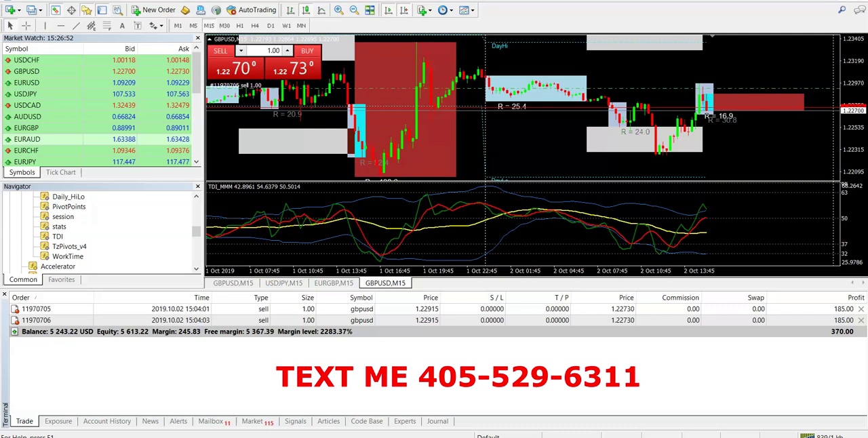Toggle the Terminal panel icon
This screenshot has height=438, width=868.
(x=102, y=10)
